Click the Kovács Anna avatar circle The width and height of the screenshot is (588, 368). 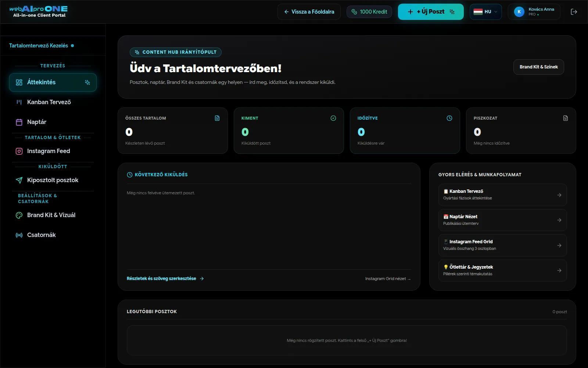click(x=519, y=12)
